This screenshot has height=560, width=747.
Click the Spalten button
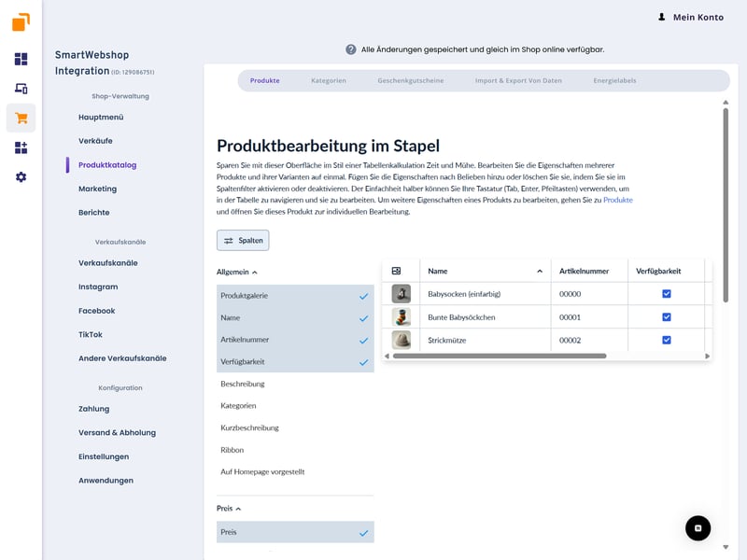243,240
